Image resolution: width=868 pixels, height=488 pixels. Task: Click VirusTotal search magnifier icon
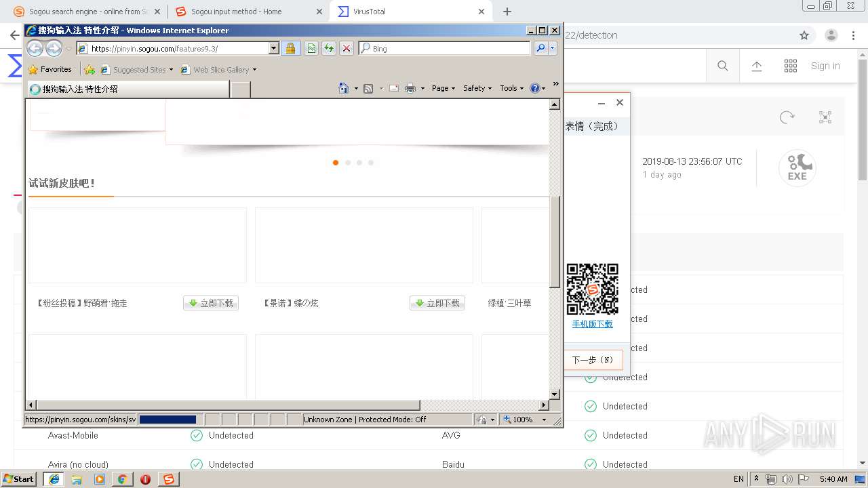coord(723,66)
